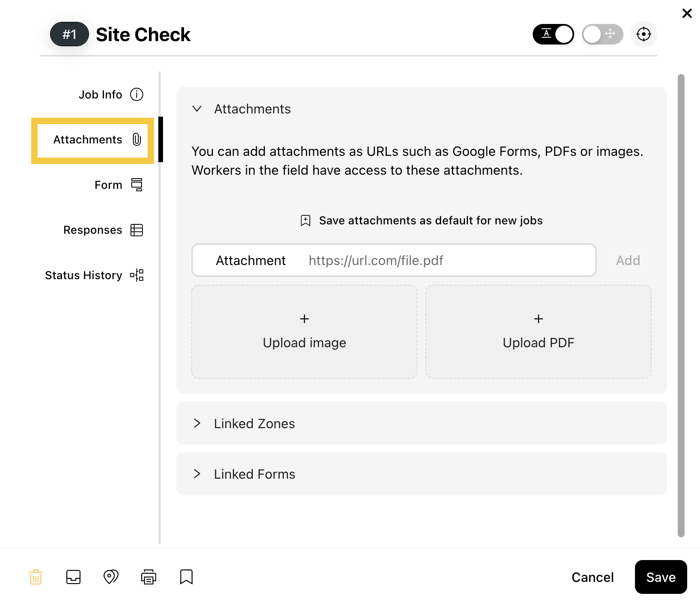Click the delete job trash icon
Screen dimensions: 700x602
click(x=36, y=577)
